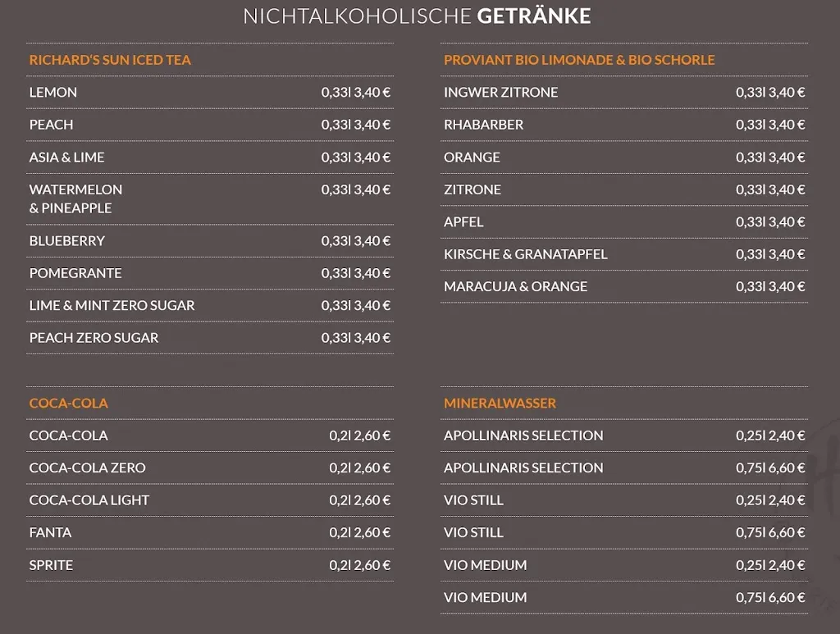Click the Rhabarber lemonade item
The height and width of the screenshot is (634, 840).
pos(483,125)
